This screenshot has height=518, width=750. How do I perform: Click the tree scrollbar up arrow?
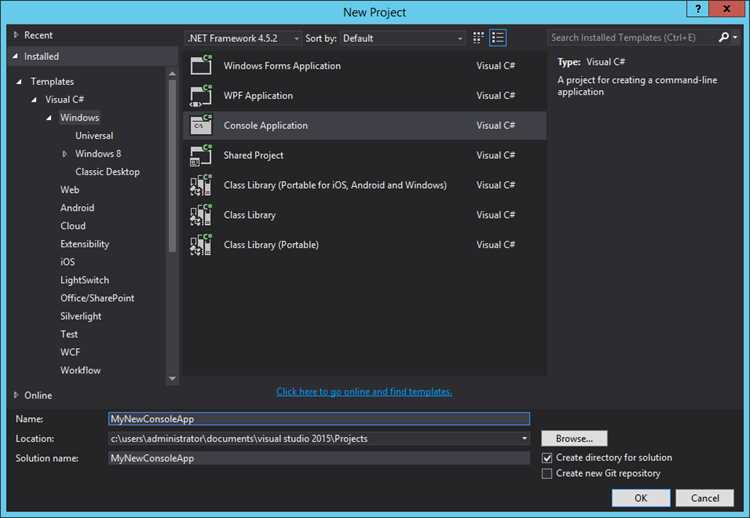click(172, 74)
